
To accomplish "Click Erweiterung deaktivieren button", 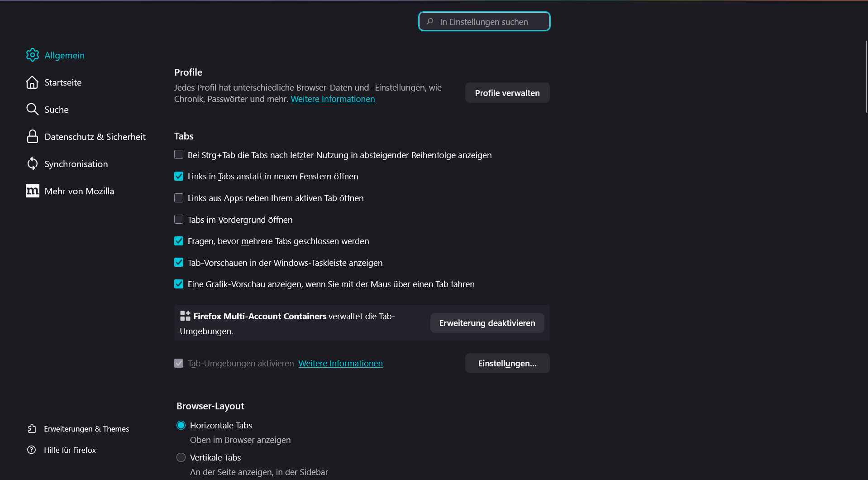I will point(487,323).
